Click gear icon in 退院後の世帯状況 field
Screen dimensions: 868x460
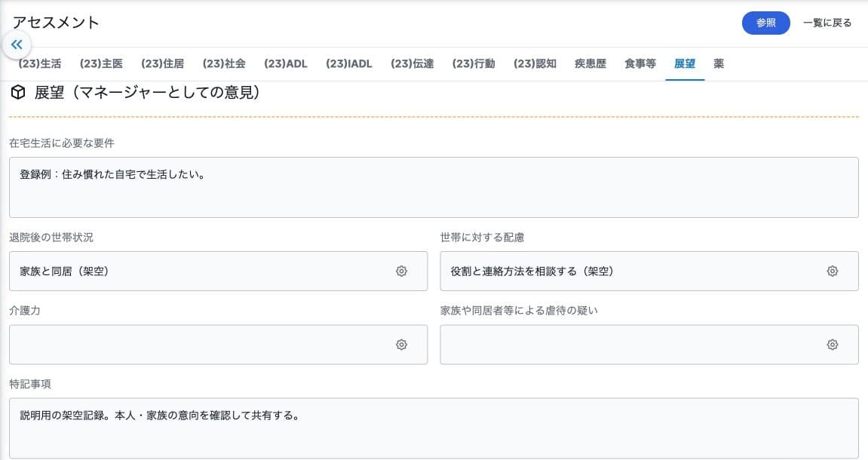pyautogui.click(x=401, y=271)
